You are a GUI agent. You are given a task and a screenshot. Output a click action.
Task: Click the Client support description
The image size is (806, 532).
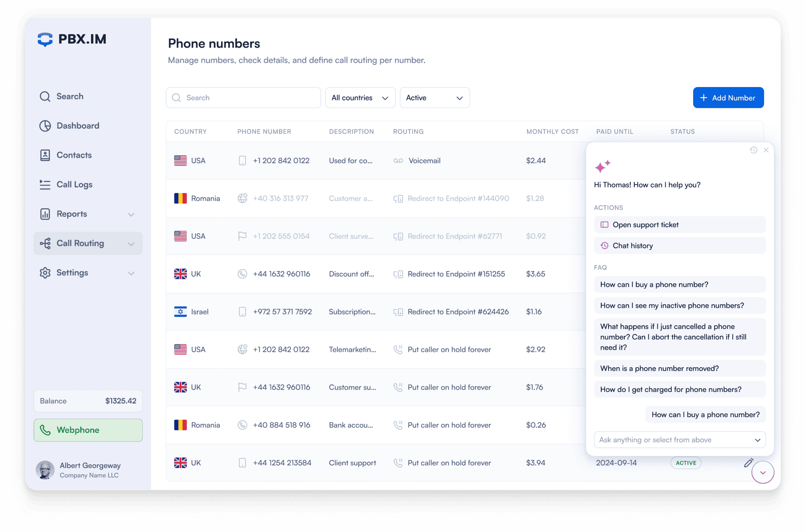[x=352, y=463]
